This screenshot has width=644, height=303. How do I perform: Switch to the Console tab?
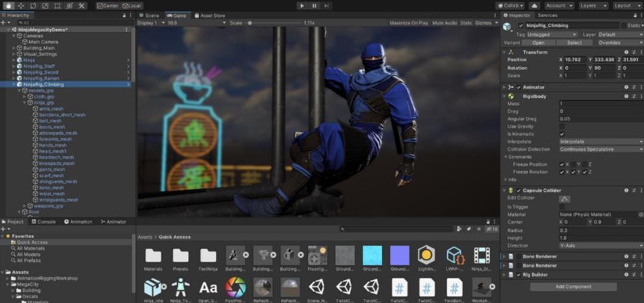[x=44, y=222]
